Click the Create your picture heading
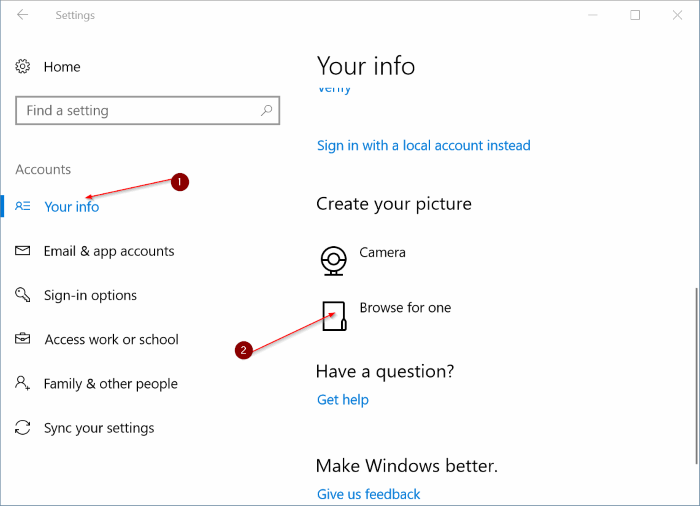 [394, 204]
